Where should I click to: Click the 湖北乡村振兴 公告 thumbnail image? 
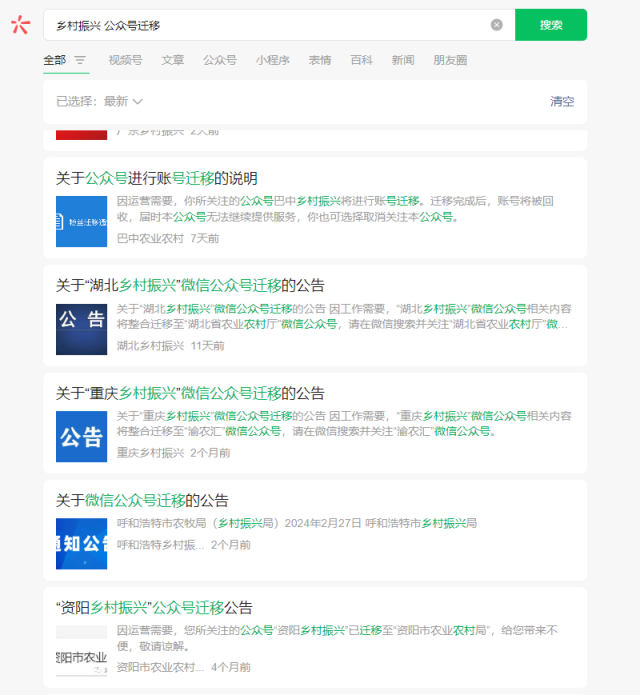[81, 330]
